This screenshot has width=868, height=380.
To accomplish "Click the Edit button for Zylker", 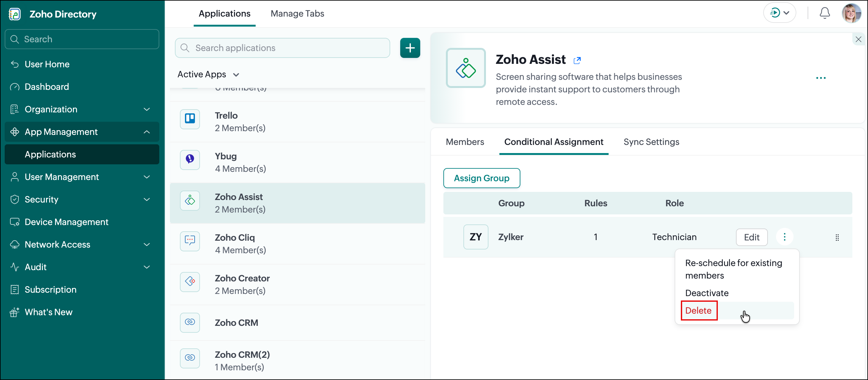I will point(751,237).
